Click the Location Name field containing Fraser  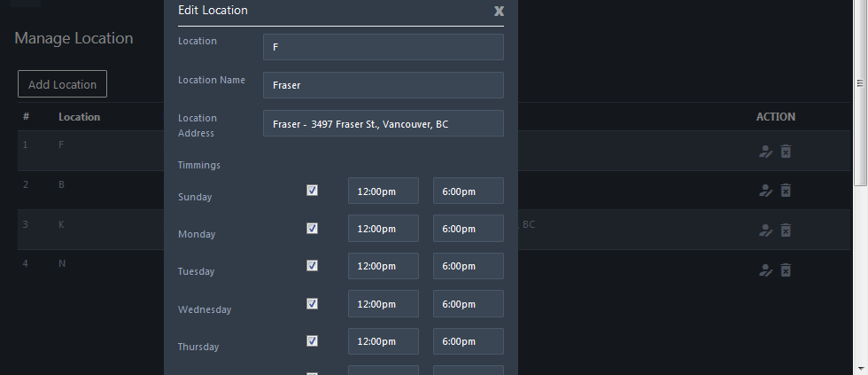383,85
